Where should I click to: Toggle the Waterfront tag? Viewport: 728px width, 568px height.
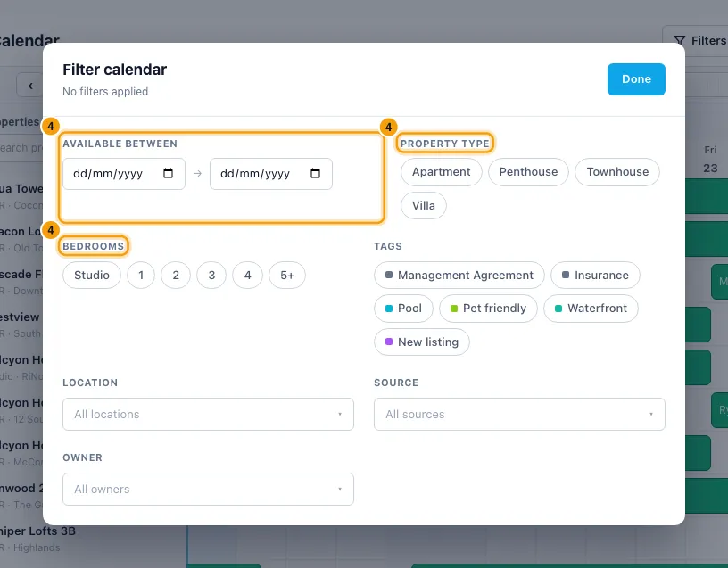[591, 309]
